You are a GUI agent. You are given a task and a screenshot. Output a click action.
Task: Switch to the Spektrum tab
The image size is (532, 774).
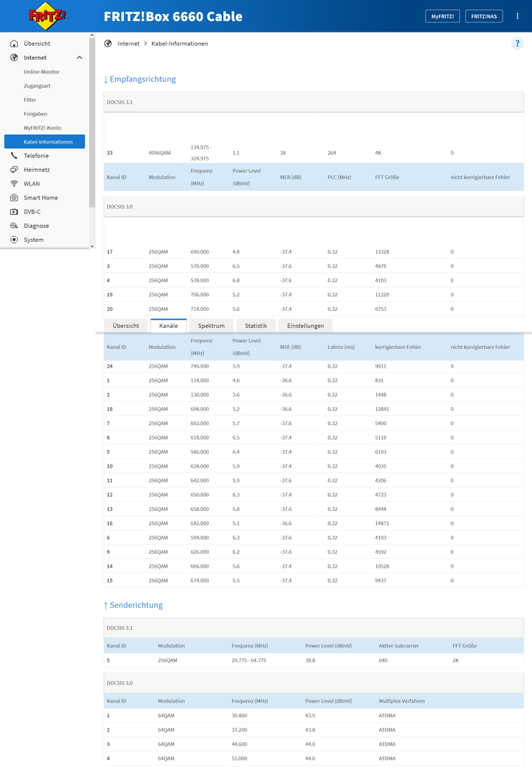coord(211,326)
